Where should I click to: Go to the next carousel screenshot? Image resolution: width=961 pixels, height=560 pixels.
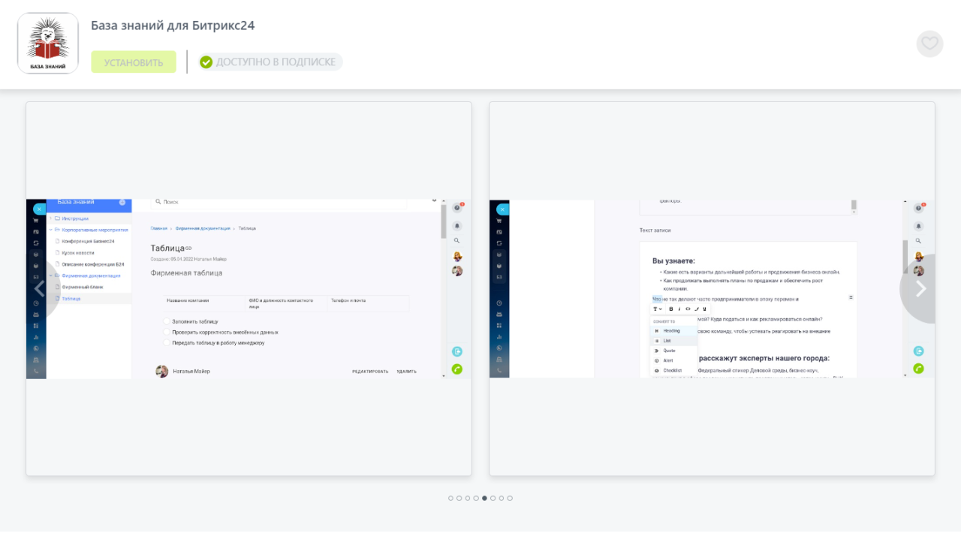pyautogui.click(x=921, y=289)
